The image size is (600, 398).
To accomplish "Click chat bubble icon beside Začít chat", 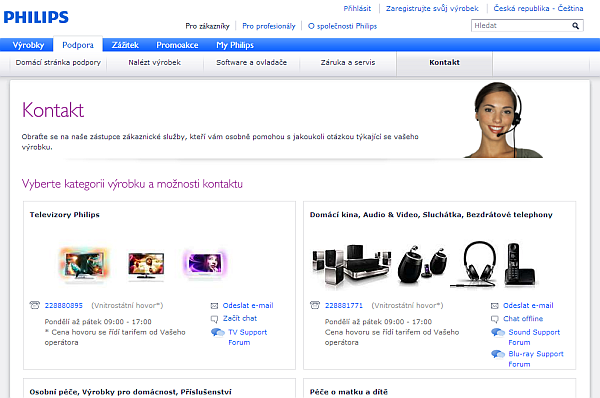I will [x=214, y=318].
